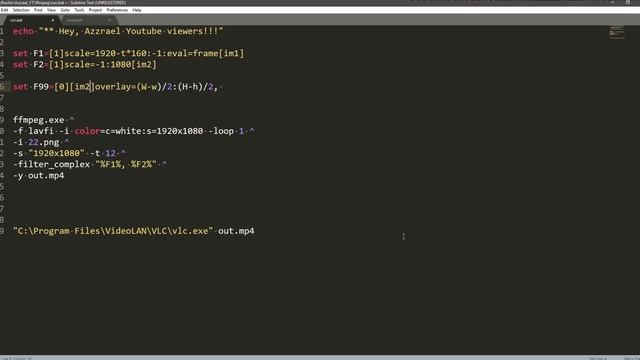
Task: Open the Preferences menu
Action: (117, 10)
